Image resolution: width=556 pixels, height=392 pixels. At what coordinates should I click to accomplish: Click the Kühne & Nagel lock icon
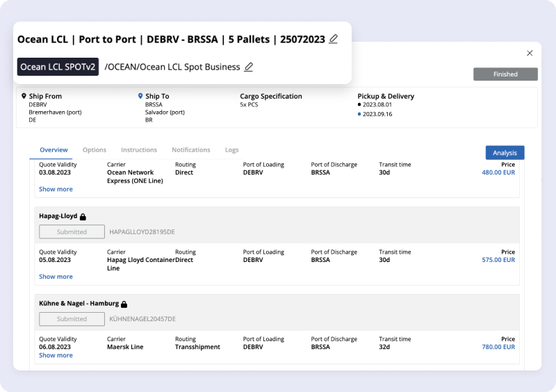pos(124,304)
